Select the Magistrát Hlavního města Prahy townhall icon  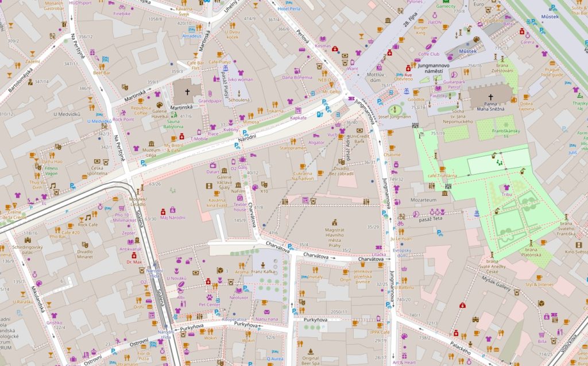point(334,221)
